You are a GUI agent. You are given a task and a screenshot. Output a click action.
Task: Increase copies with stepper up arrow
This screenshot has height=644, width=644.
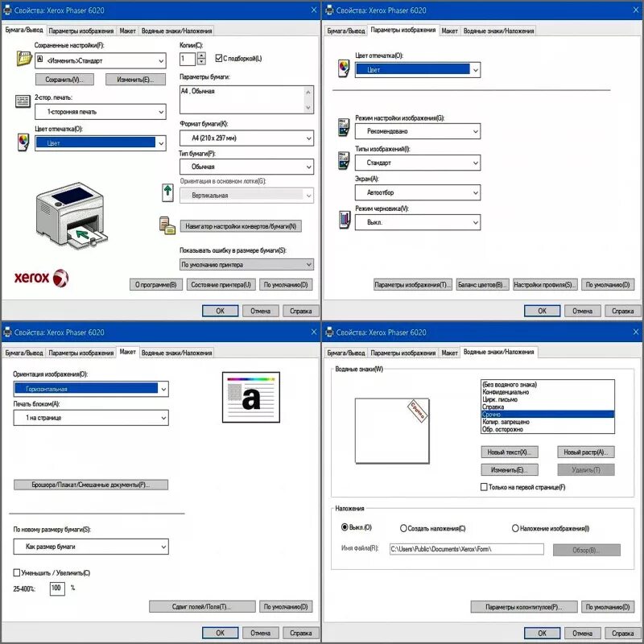(x=201, y=56)
